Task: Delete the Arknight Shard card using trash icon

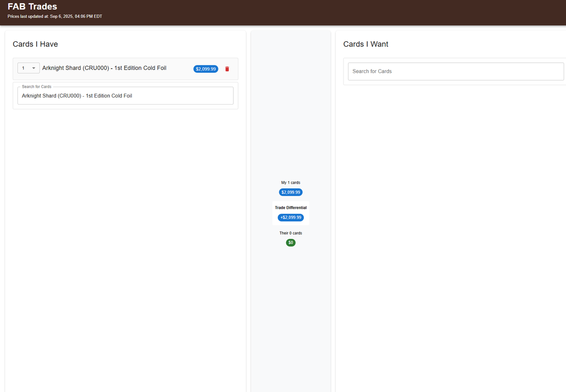Action: pyautogui.click(x=227, y=69)
